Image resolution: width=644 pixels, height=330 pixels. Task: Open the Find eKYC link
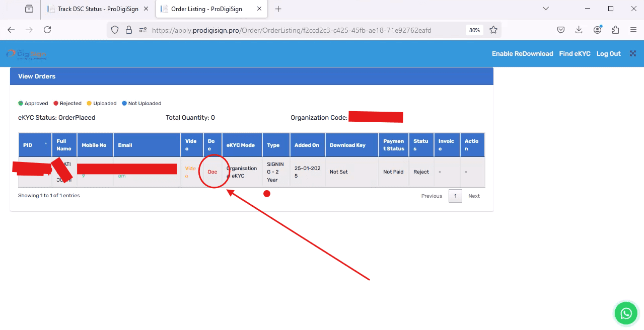coord(575,54)
